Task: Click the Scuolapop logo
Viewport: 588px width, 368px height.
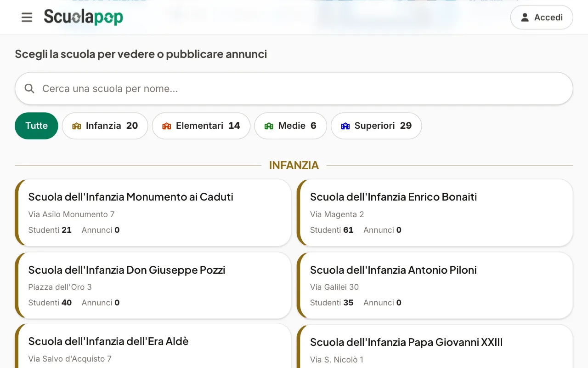Action: point(83,17)
